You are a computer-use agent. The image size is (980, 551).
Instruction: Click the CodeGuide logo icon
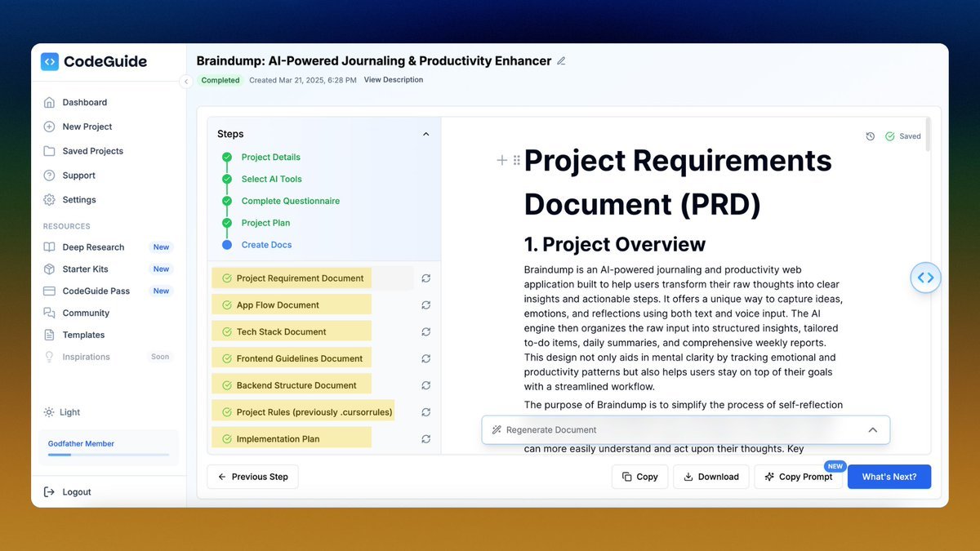coord(50,61)
